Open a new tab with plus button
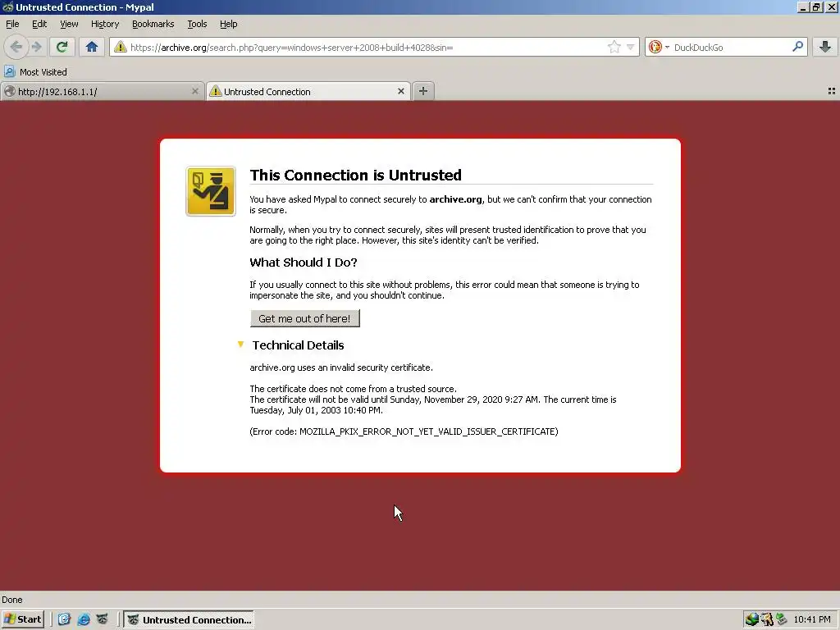Viewport: 840px width, 630px height. click(x=423, y=91)
